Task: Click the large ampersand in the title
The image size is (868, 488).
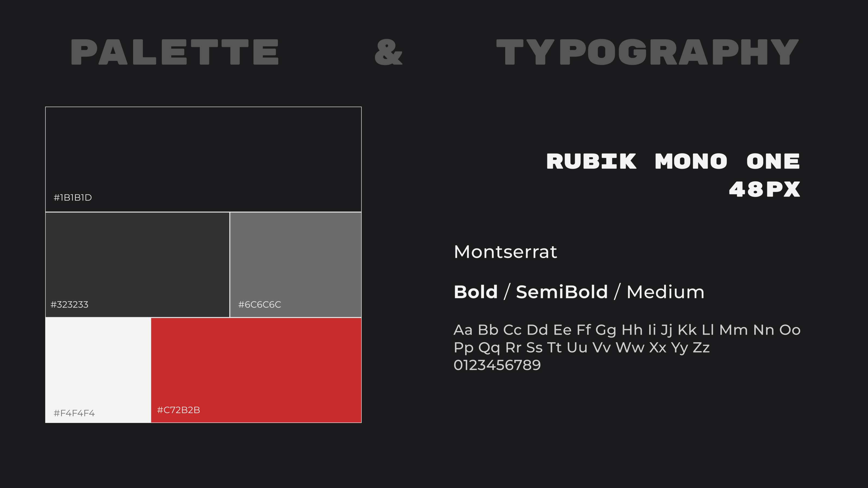Action: point(388,52)
